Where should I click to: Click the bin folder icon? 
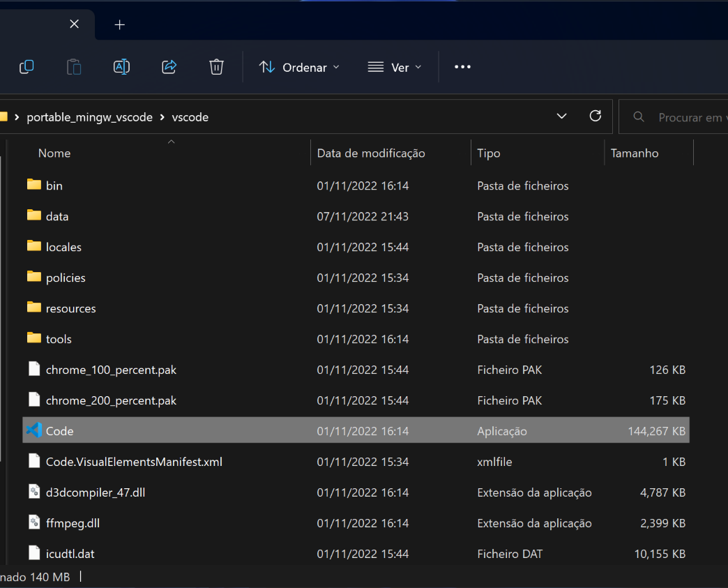[x=34, y=185]
